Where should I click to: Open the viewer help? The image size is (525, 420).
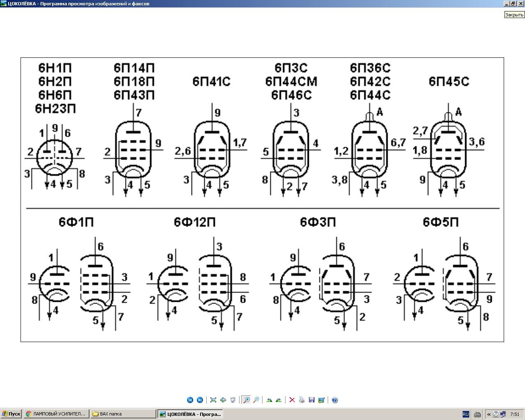(x=335, y=400)
